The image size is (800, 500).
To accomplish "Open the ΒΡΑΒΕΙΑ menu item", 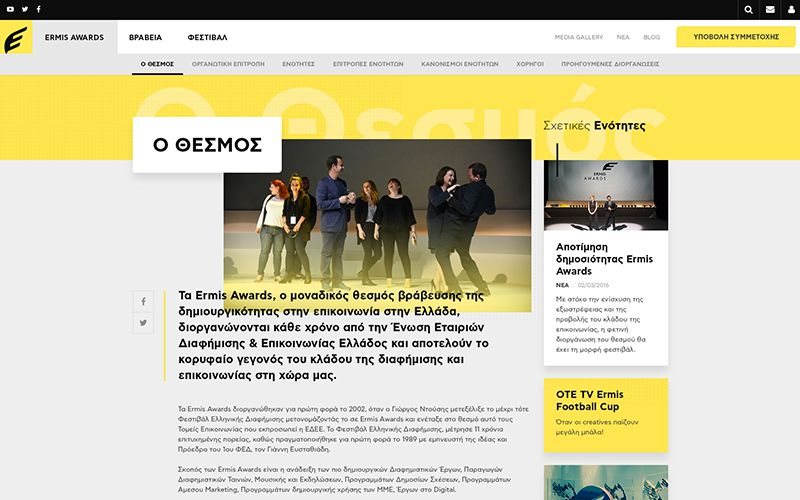I will click(145, 37).
